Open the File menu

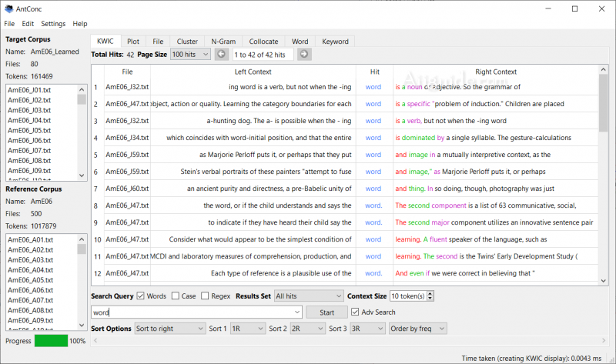9,24
